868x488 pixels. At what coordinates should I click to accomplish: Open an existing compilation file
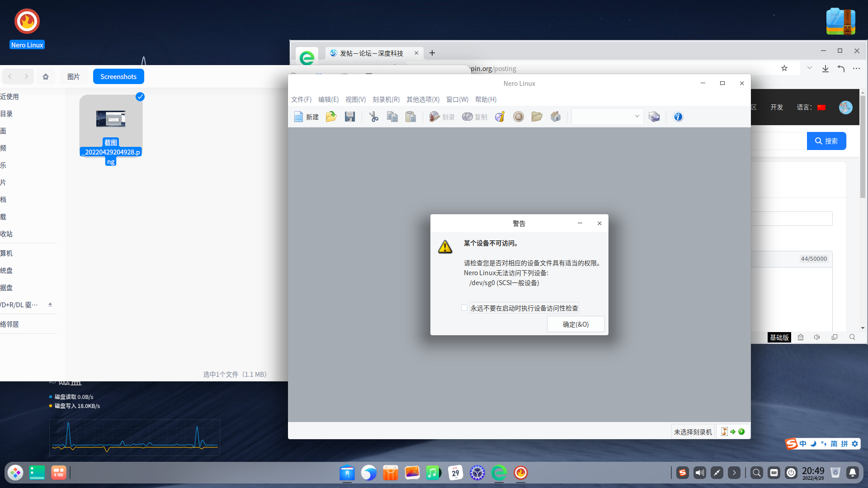click(x=331, y=117)
